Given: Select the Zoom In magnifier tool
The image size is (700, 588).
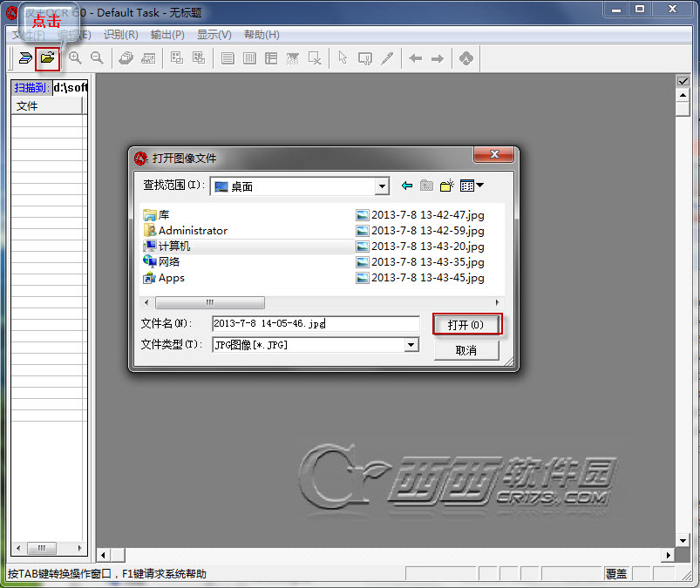Looking at the screenshot, I should coord(75,57).
